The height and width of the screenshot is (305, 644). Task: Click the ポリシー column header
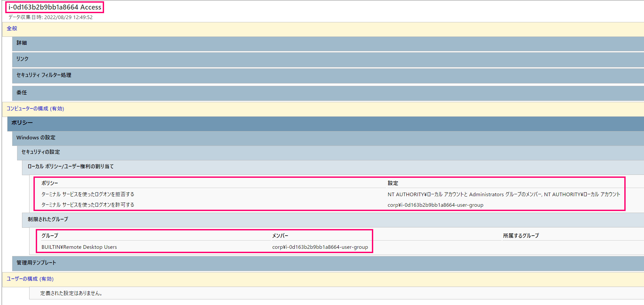(48, 183)
